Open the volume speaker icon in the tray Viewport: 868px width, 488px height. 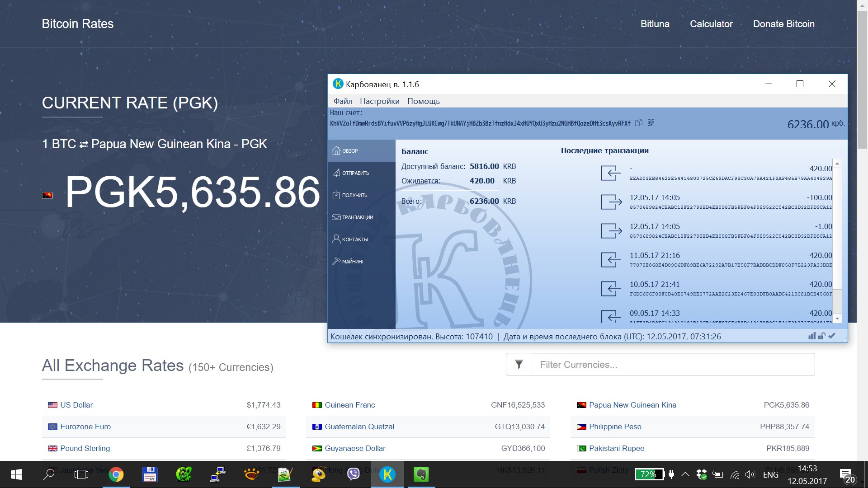[750, 474]
